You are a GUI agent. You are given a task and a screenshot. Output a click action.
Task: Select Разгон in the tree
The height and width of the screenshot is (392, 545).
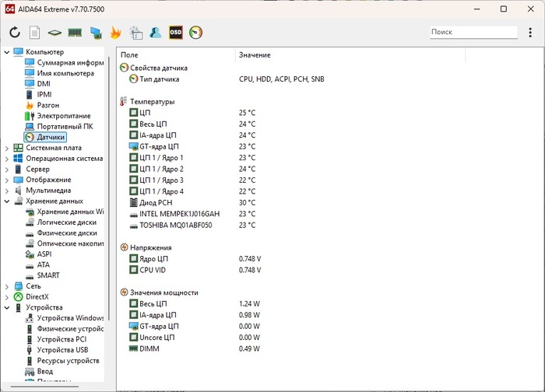pos(47,105)
